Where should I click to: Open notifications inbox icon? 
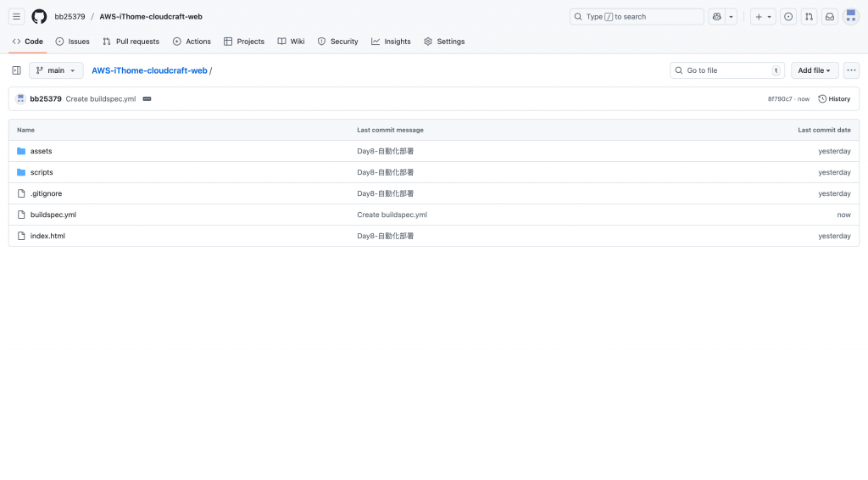(830, 17)
